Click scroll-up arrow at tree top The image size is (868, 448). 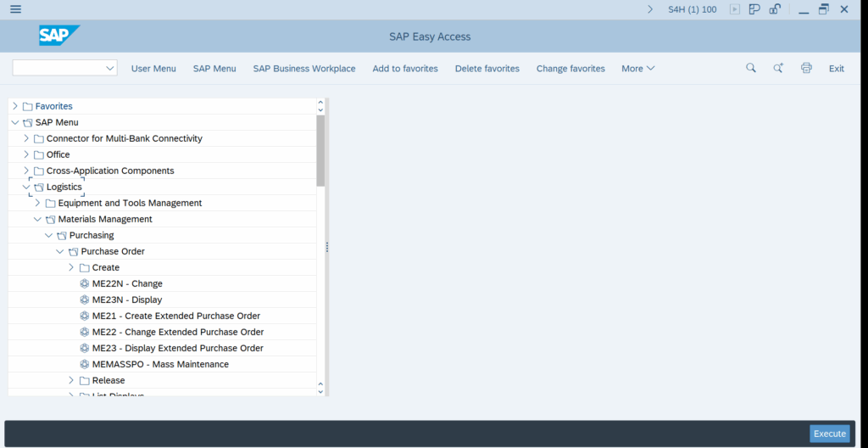pyautogui.click(x=320, y=102)
